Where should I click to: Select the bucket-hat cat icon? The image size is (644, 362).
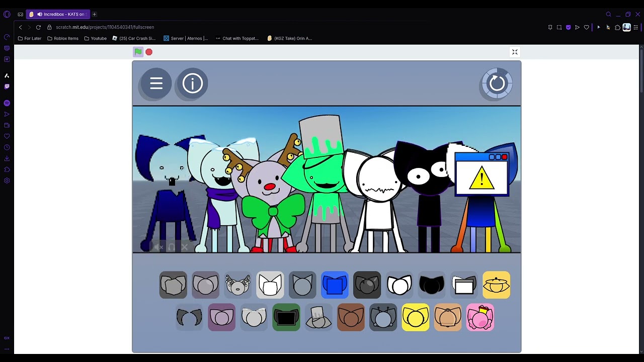click(x=318, y=317)
